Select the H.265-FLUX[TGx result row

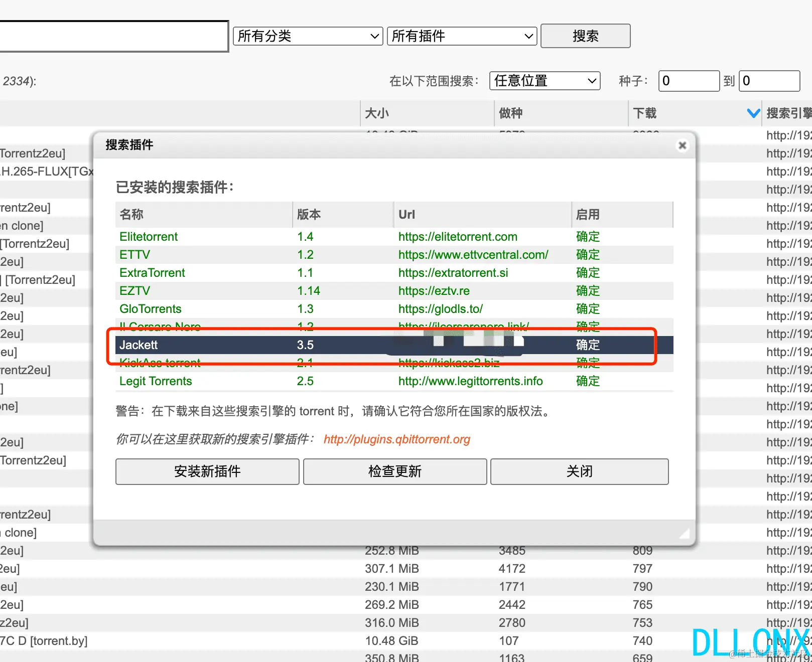[x=46, y=172]
